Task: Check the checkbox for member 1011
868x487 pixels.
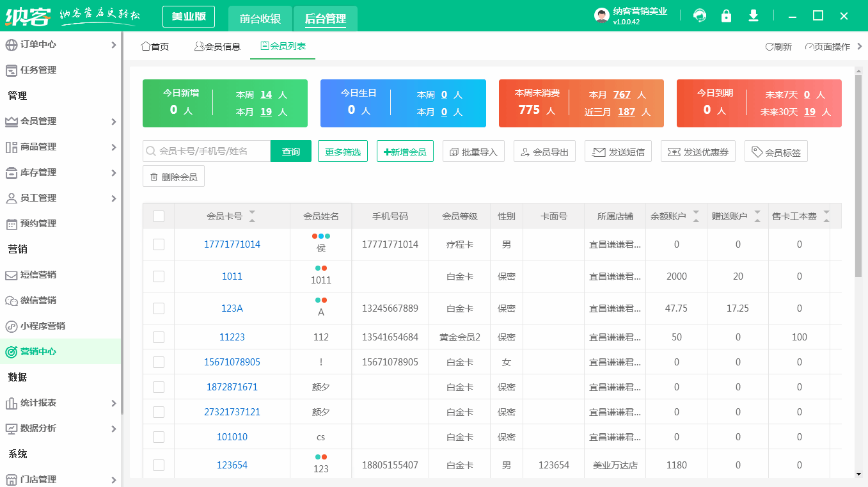Action: 158,276
